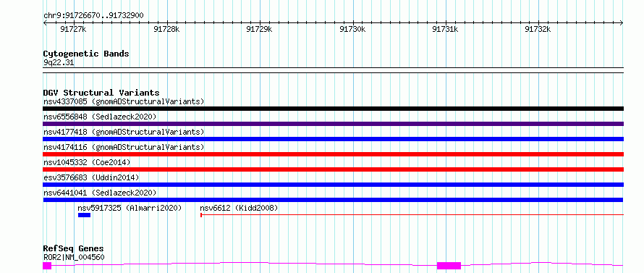Click the 91728k ruler tick label
The image size is (644, 273).
coord(166,29)
